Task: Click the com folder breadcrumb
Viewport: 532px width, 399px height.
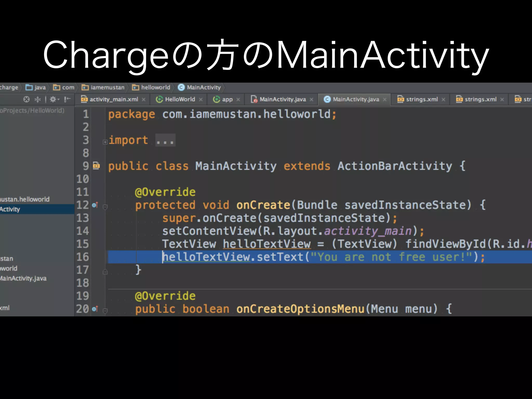Action: pos(64,88)
